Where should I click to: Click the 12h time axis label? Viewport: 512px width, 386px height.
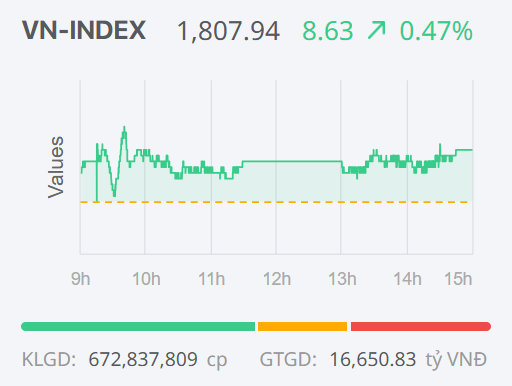pos(277,279)
